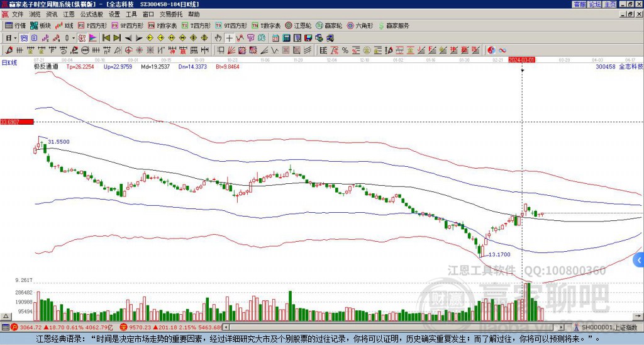
Task: Open the 板块 sector view
Action: pos(41,25)
